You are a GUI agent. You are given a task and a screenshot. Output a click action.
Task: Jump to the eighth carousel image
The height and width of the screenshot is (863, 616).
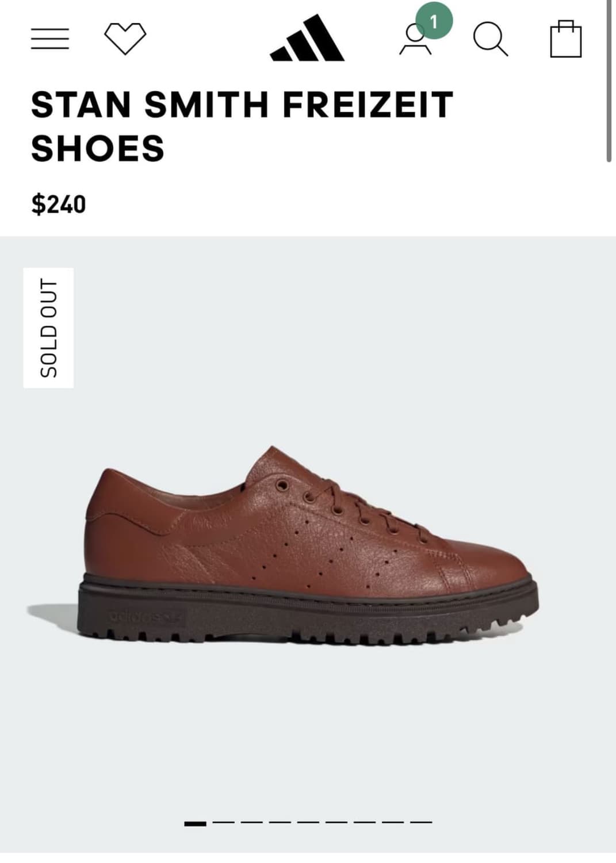tap(392, 823)
